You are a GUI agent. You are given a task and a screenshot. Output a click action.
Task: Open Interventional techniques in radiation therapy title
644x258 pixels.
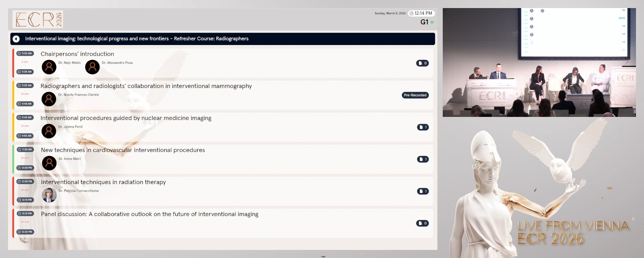[103, 182]
